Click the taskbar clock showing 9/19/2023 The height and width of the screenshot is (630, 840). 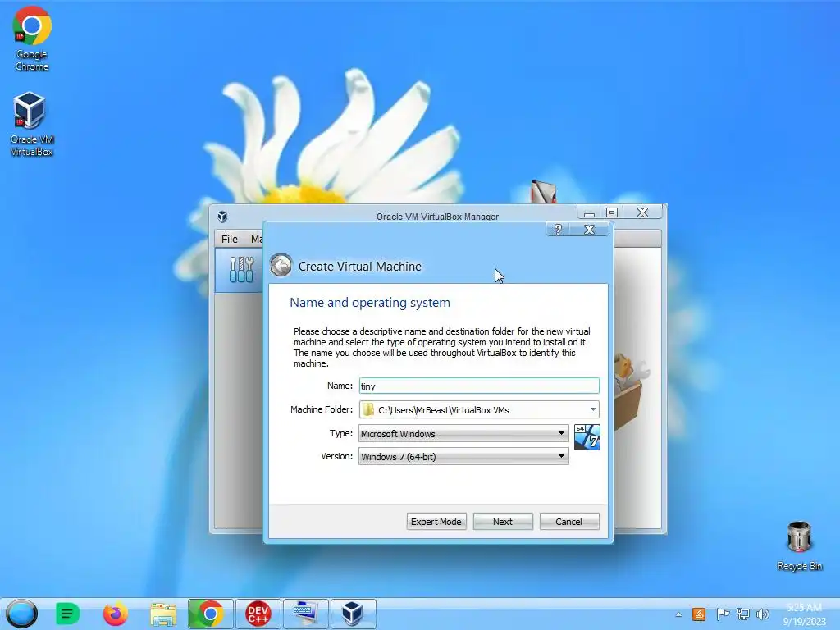tap(804, 614)
